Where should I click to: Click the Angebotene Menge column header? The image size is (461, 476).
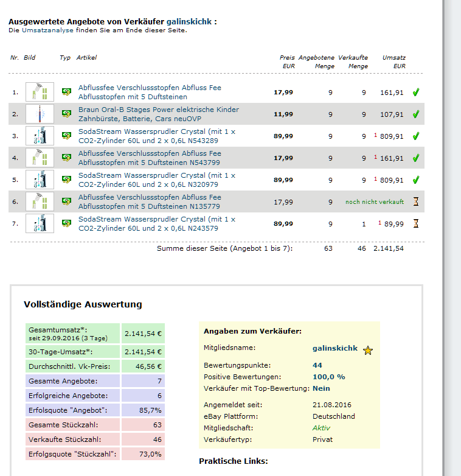[316, 61]
